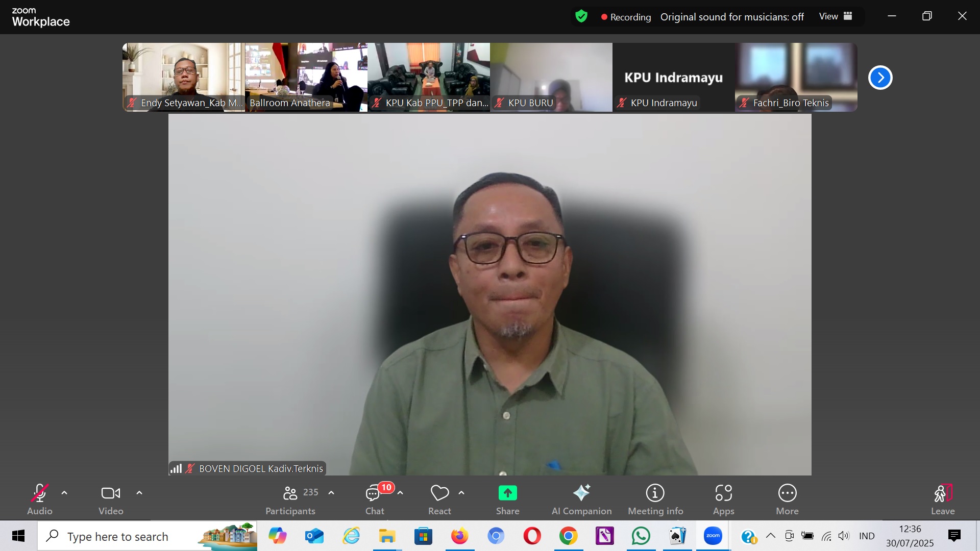Viewport: 980px width, 551px height.
Task: Click the Recording status indicator
Action: (626, 17)
